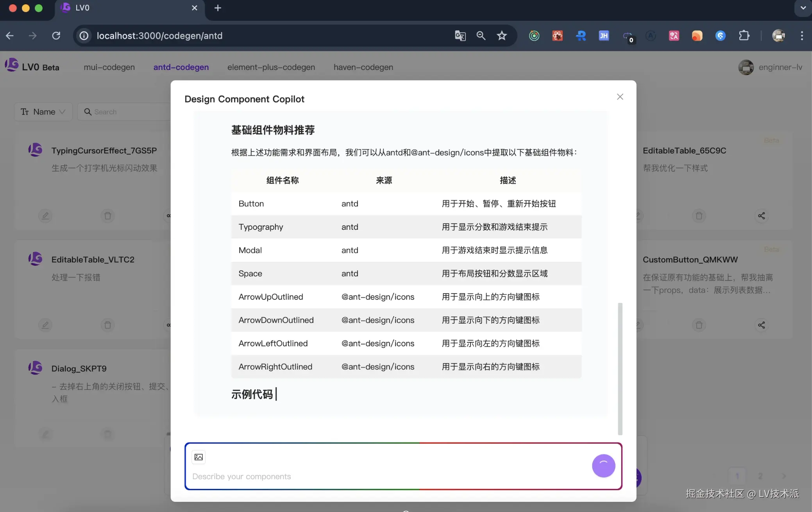Open haven-codegen navigation item
This screenshot has height=512, width=812.
[363, 67]
